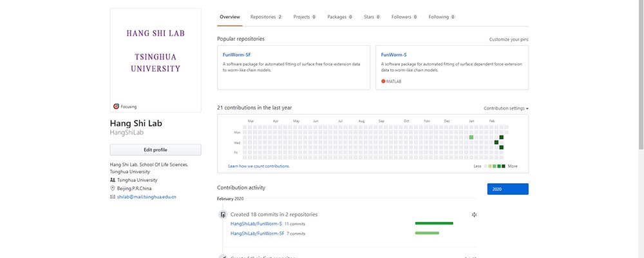The width and height of the screenshot is (644, 258).
Task: Switch to the Repositories tab
Action: (266, 17)
